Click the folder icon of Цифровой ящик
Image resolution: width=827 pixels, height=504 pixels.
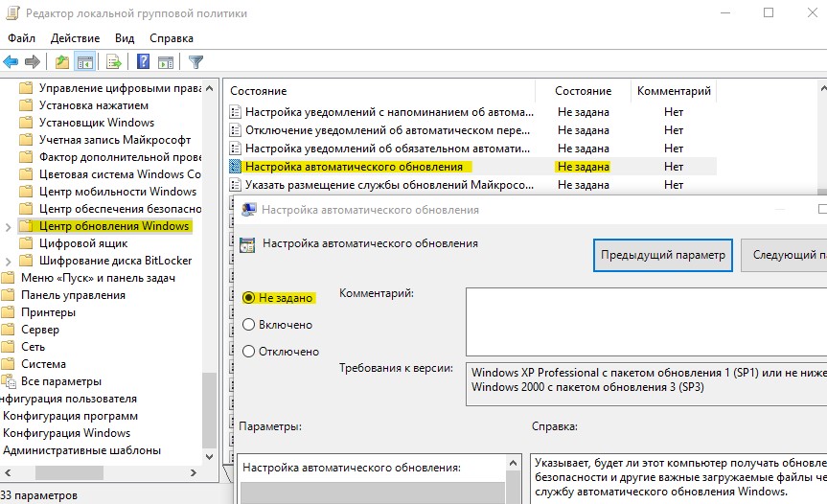[25, 243]
